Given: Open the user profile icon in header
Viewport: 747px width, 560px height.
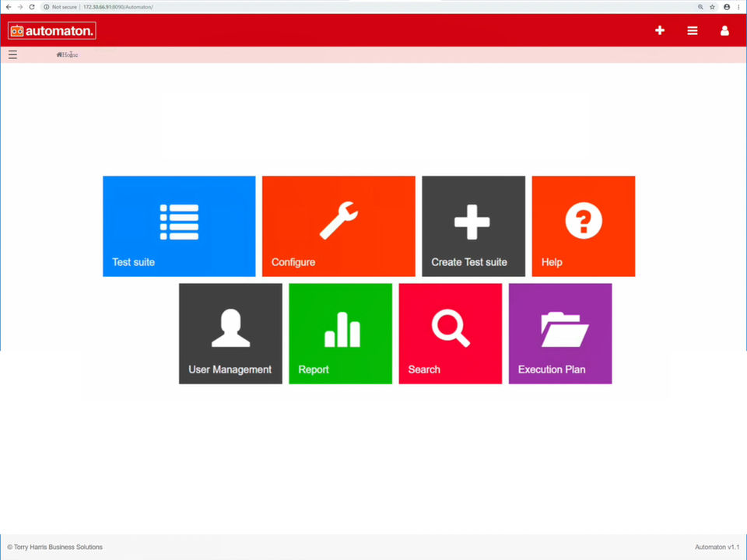Looking at the screenshot, I should (x=724, y=30).
